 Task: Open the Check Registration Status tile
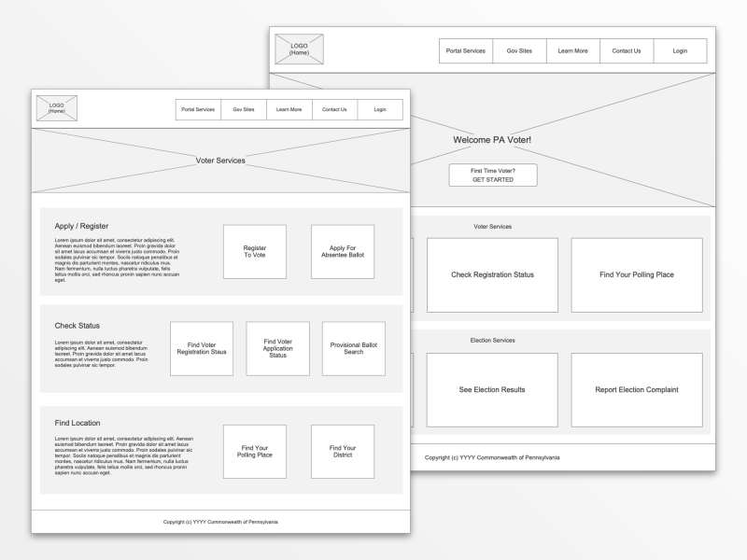(x=492, y=275)
